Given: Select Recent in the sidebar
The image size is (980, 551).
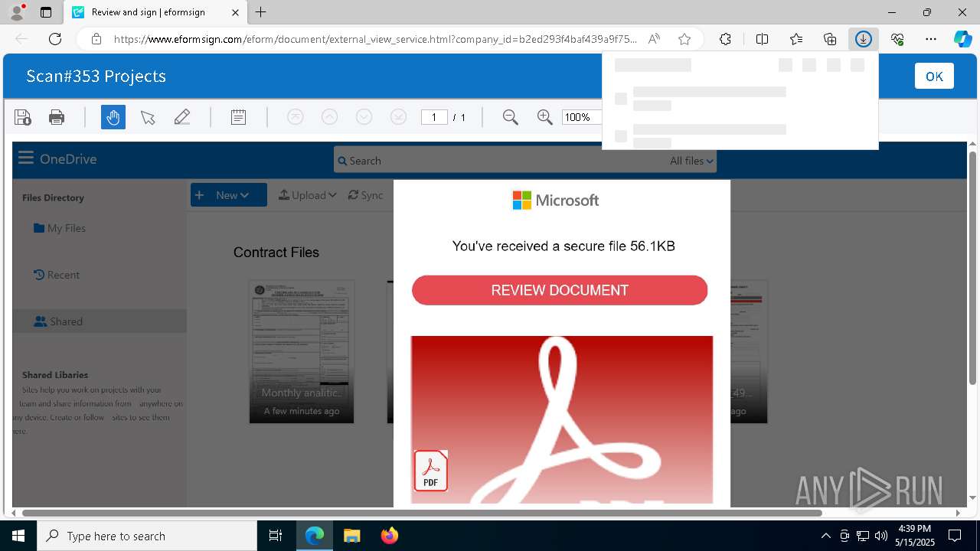Looking at the screenshot, I should tap(57, 275).
